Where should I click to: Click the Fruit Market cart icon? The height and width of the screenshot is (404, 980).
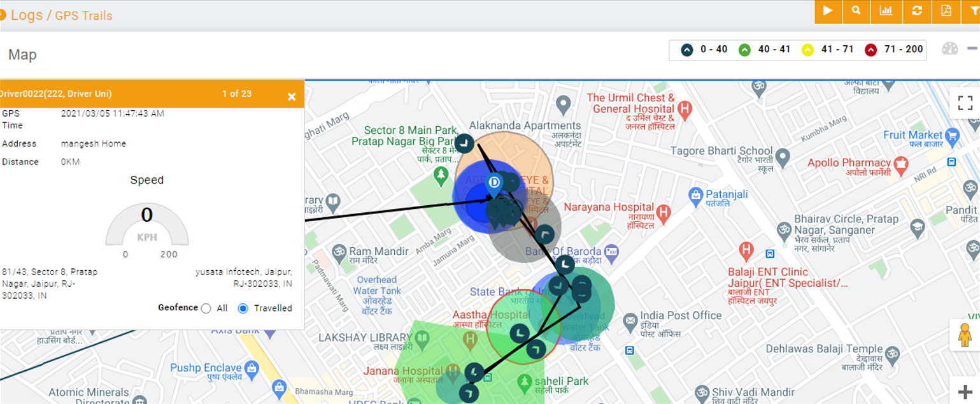tap(953, 135)
